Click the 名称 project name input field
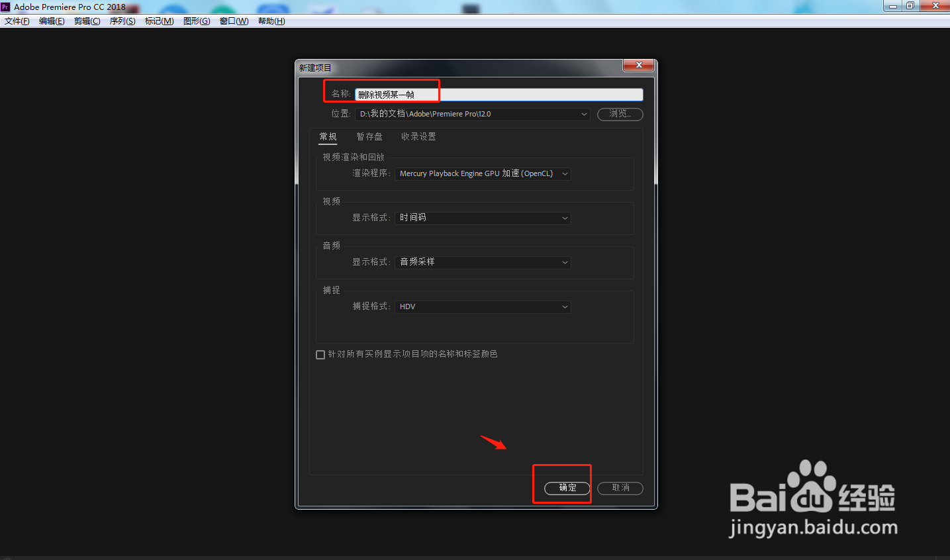This screenshot has width=950, height=560. [x=499, y=95]
